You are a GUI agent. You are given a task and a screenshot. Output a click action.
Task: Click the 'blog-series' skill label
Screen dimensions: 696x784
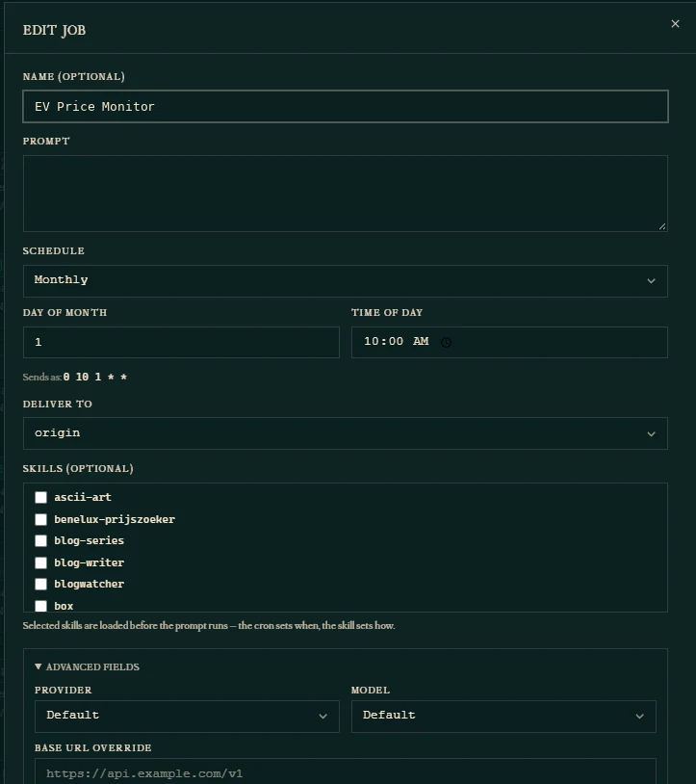(x=89, y=541)
